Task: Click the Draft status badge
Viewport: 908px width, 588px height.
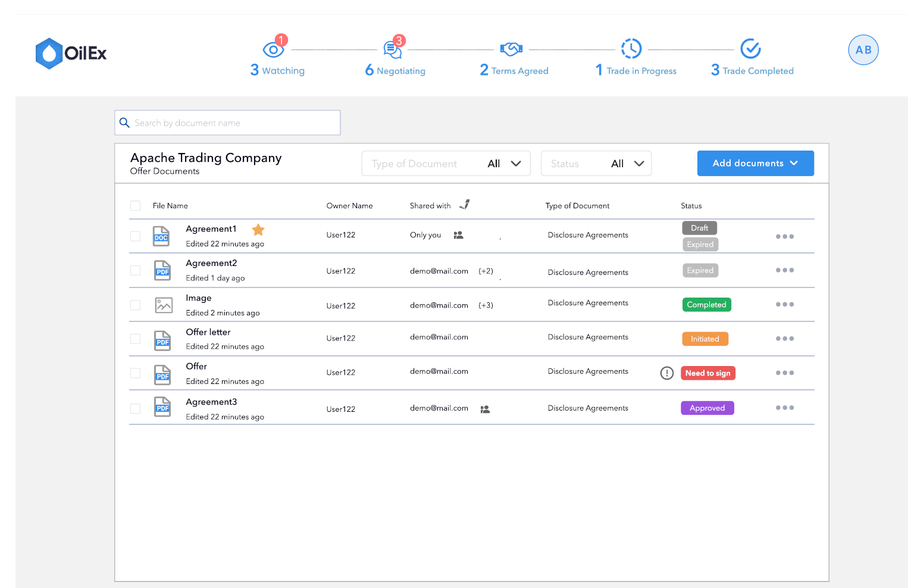Action: 700,228
